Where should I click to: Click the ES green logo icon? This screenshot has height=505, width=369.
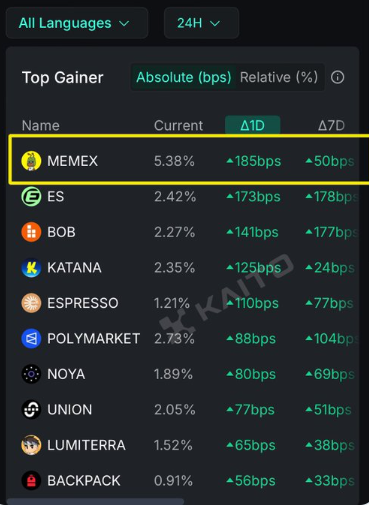tap(31, 197)
